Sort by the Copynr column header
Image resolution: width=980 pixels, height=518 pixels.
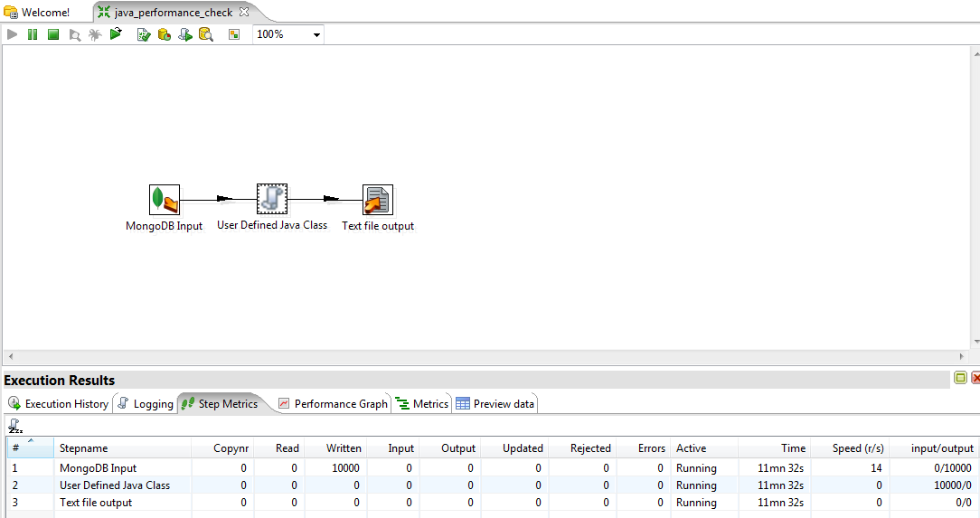click(x=222, y=448)
